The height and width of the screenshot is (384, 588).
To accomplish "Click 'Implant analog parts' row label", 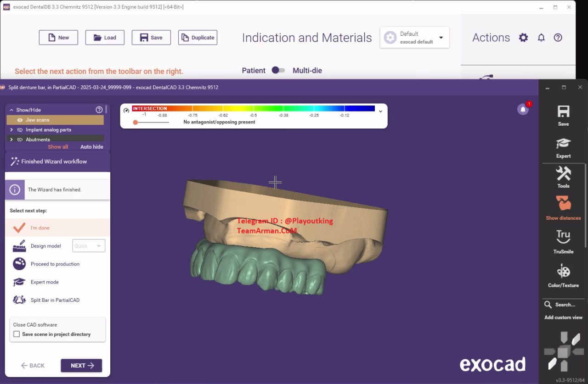I will 49,130.
